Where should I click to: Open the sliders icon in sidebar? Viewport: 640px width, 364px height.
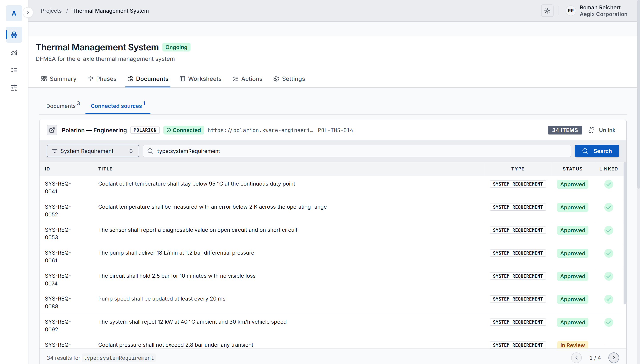tap(14, 88)
